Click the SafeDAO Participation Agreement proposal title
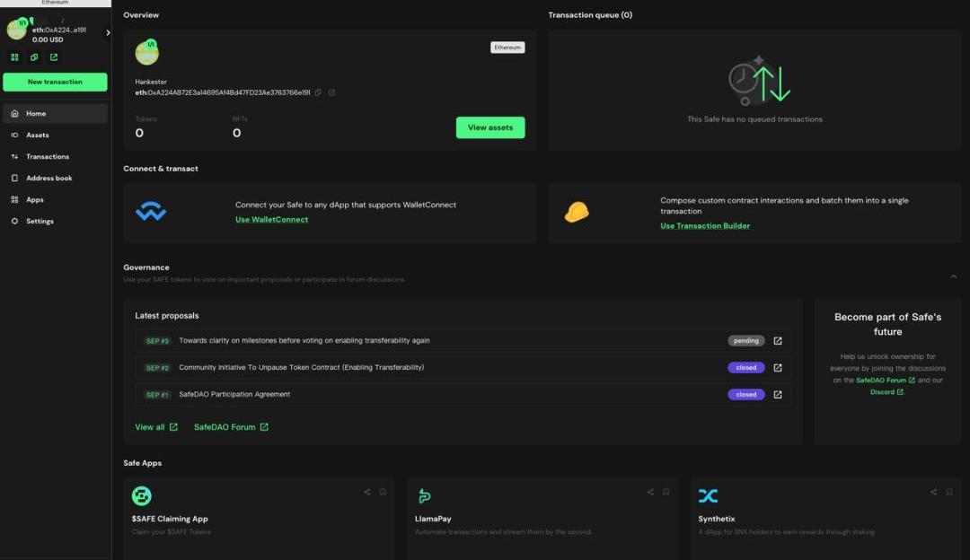Image resolution: width=970 pixels, height=560 pixels. click(x=234, y=394)
